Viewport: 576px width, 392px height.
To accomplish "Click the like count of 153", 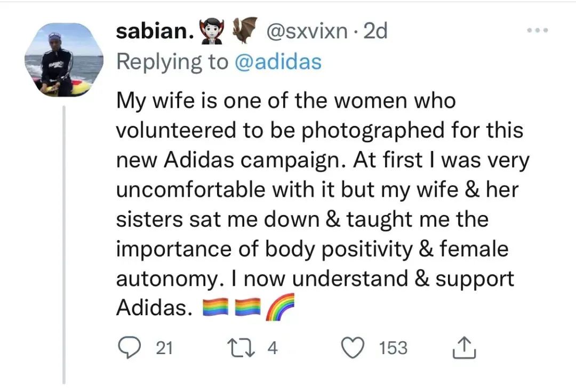I will (x=393, y=348).
